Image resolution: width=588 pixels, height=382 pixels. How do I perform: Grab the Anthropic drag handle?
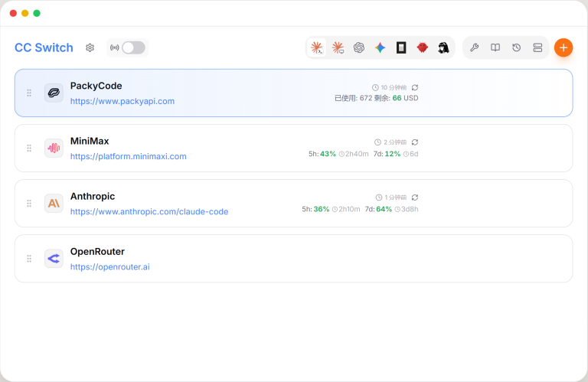(29, 203)
